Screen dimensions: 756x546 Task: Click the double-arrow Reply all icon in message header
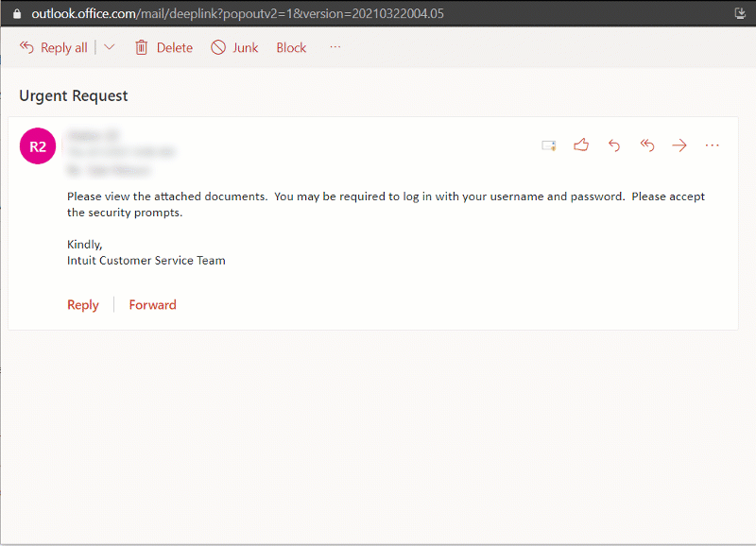click(646, 145)
